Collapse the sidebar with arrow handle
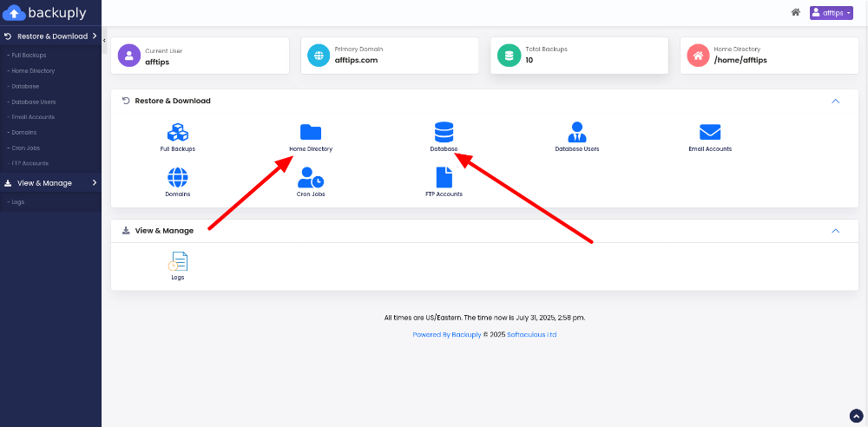Screen dimensions: 868x427 [104, 41]
